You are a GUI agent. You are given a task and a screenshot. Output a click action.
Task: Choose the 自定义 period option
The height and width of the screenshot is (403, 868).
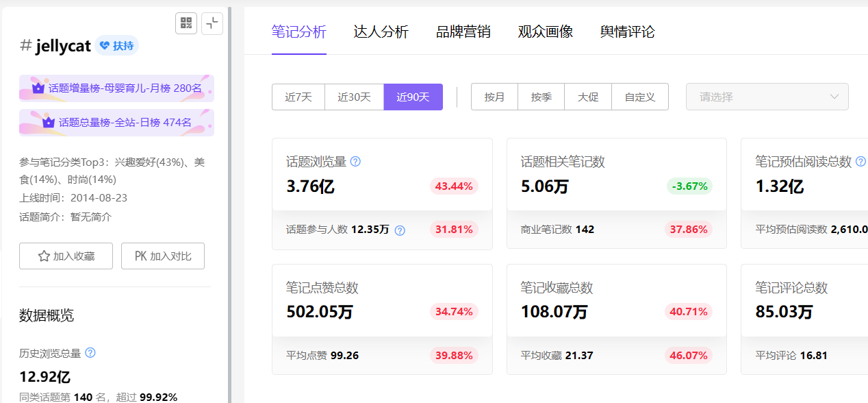640,97
